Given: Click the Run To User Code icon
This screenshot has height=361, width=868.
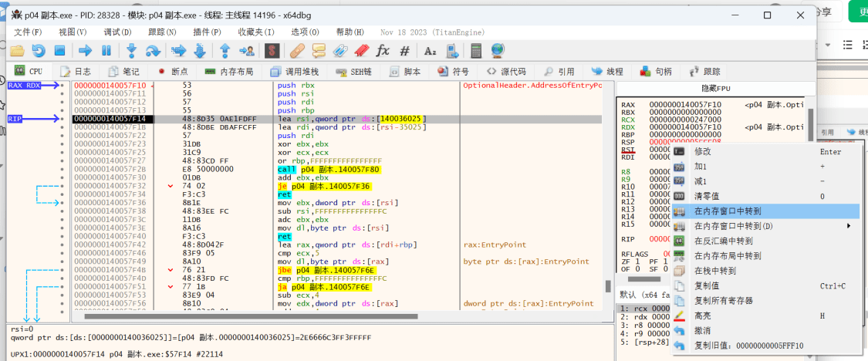Looking at the screenshot, I should coord(246,51).
